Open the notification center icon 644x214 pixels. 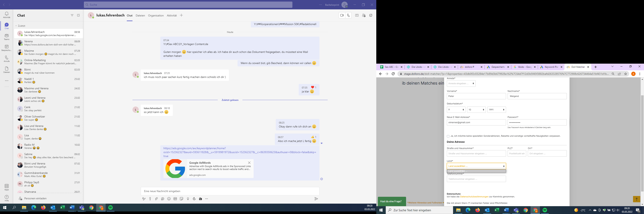[x=638, y=210]
